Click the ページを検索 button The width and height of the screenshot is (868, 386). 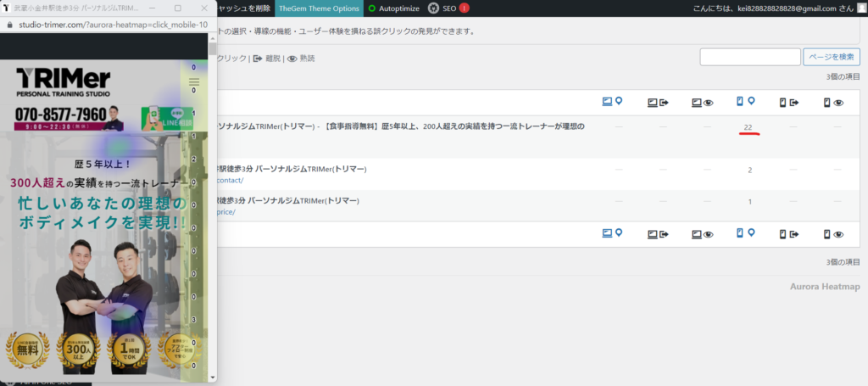tap(832, 57)
